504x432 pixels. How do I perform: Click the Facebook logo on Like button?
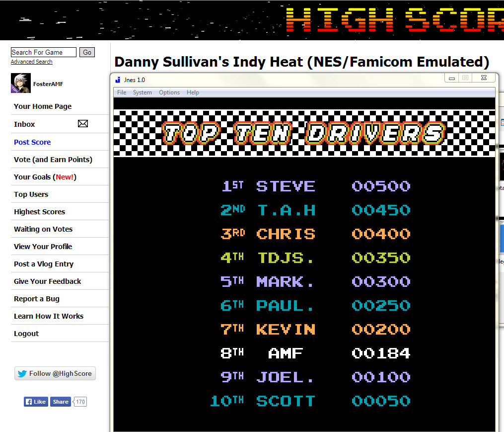click(29, 402)
